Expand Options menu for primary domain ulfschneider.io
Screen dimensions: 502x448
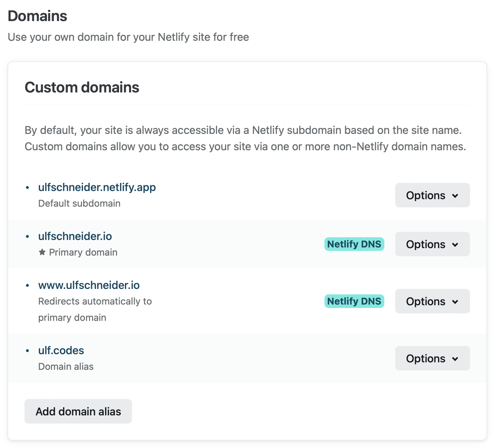tap(432, 244)
